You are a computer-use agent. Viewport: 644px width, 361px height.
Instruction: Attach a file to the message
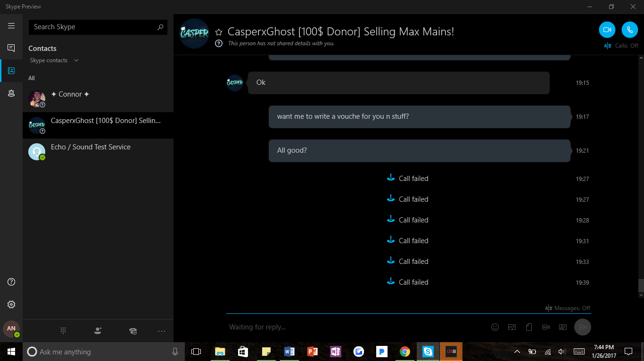point(529,327)
